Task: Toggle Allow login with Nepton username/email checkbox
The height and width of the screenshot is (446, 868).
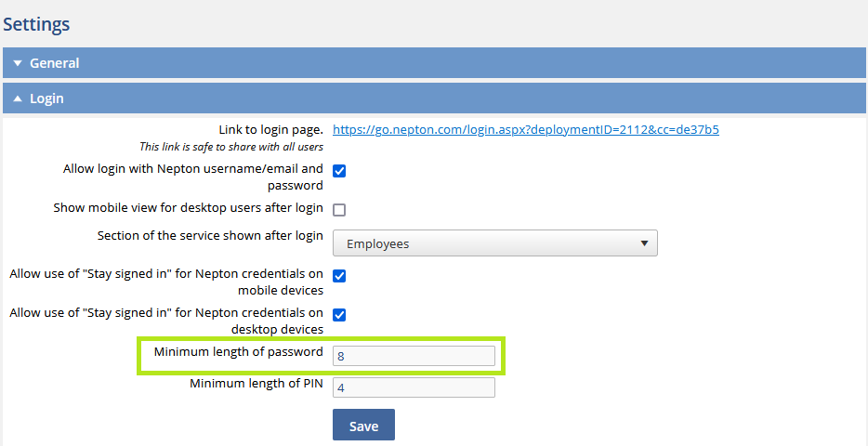Action: click(x=339, y=171)
